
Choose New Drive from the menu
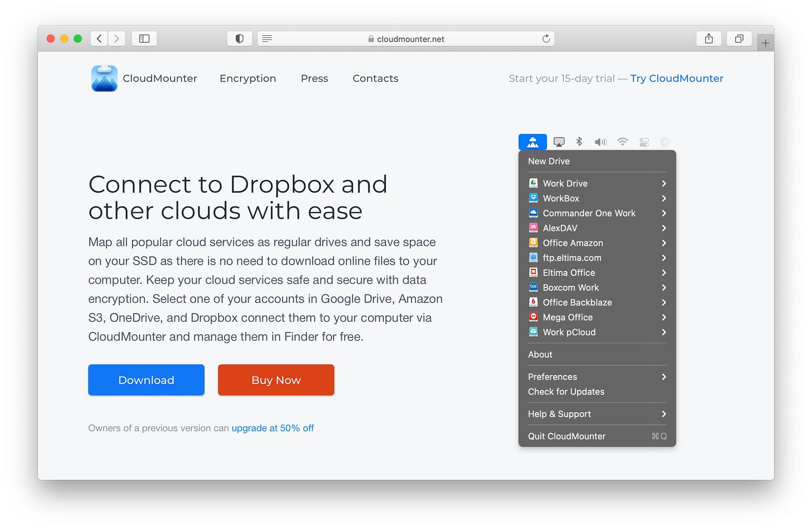click(597, 161)
